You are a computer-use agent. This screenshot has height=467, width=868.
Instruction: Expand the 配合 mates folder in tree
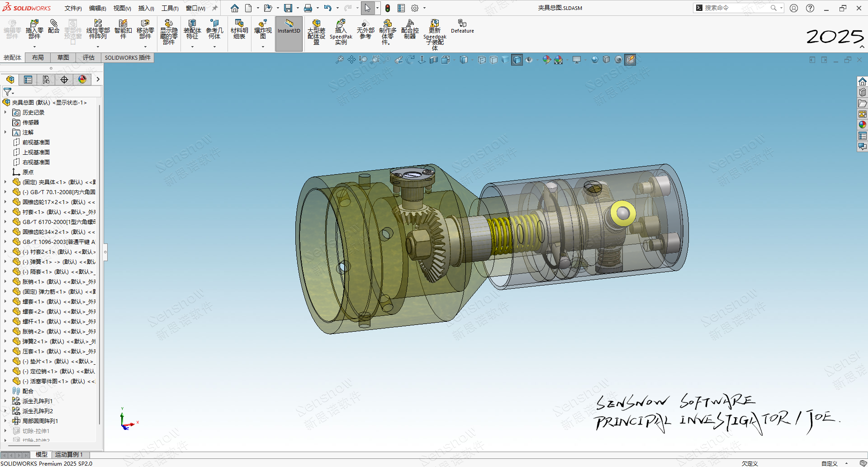tap(5, 391)
